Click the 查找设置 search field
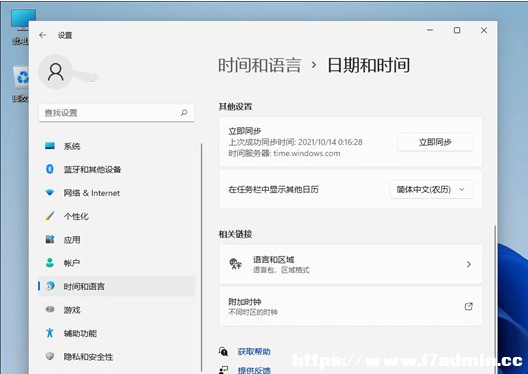This screenshot has height=374, width=528. coord(116,112)
